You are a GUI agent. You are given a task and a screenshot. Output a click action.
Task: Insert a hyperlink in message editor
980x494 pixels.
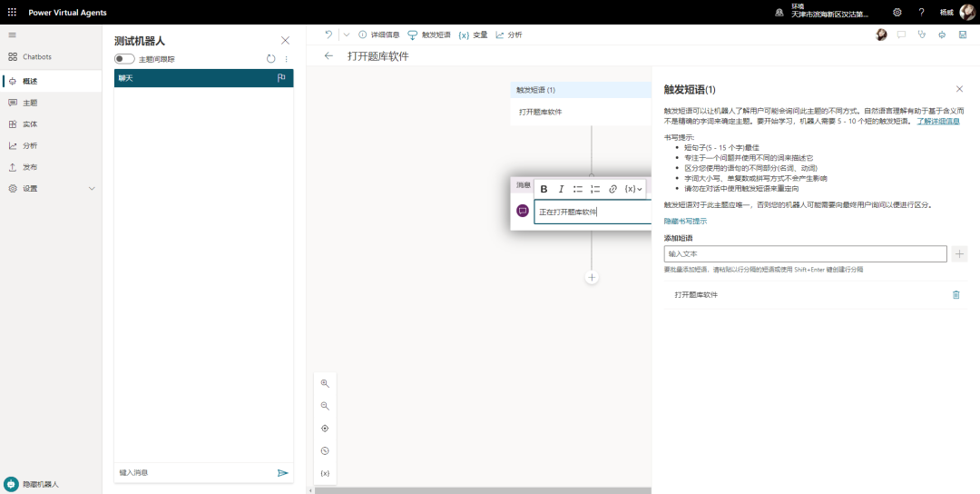tap(613, 189)
